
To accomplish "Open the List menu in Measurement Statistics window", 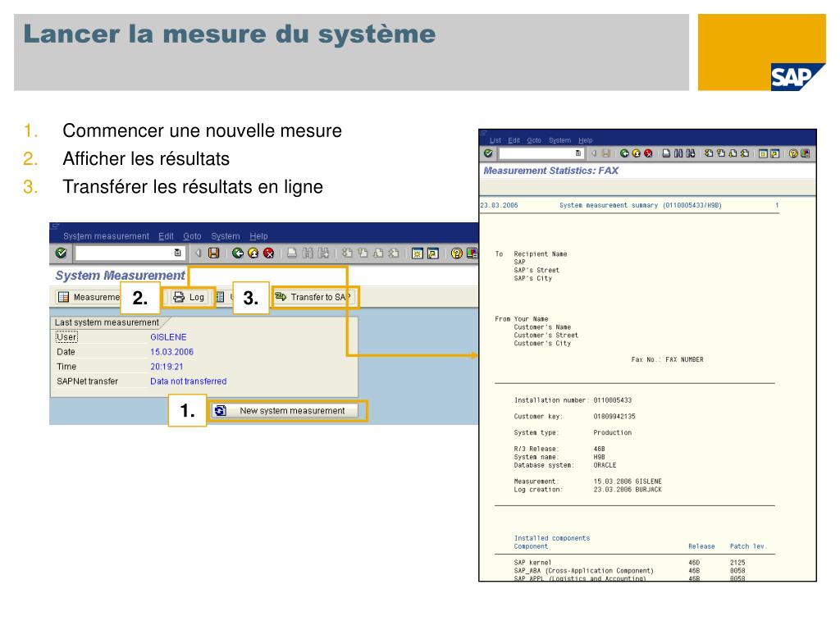I will pyautogui.click(x=495, y=140).
